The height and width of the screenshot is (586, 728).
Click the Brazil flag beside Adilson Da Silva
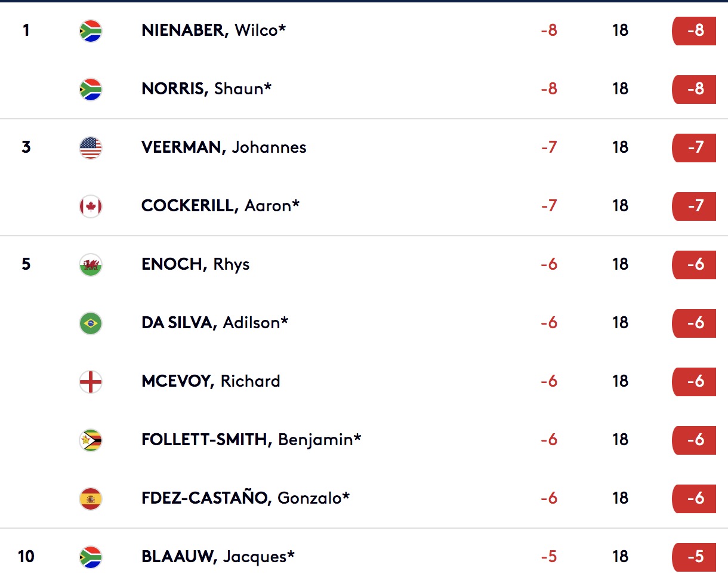[91, 323]
